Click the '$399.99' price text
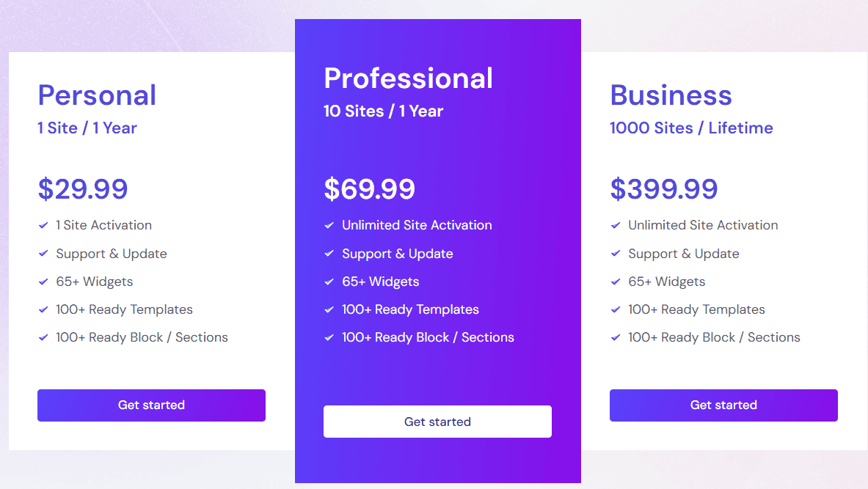This screenshot has width=868, height=489. [x=664, y=188]
